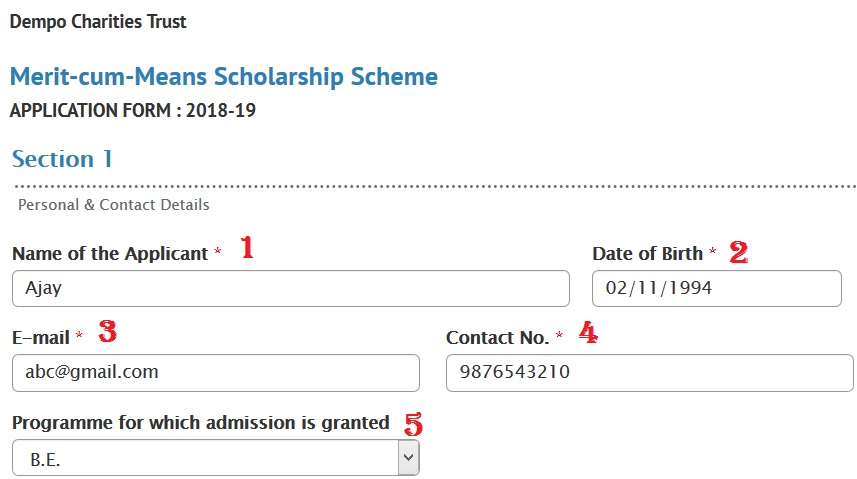This screenshot has width=857, height=479.
Task: Click the Programme for which admission label
Action: point(200,423)
